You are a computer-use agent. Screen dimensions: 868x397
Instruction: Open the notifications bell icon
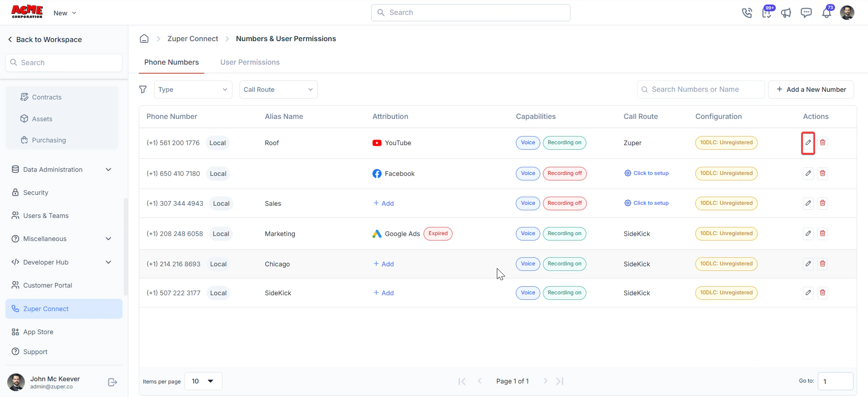[x=827, y=12]
